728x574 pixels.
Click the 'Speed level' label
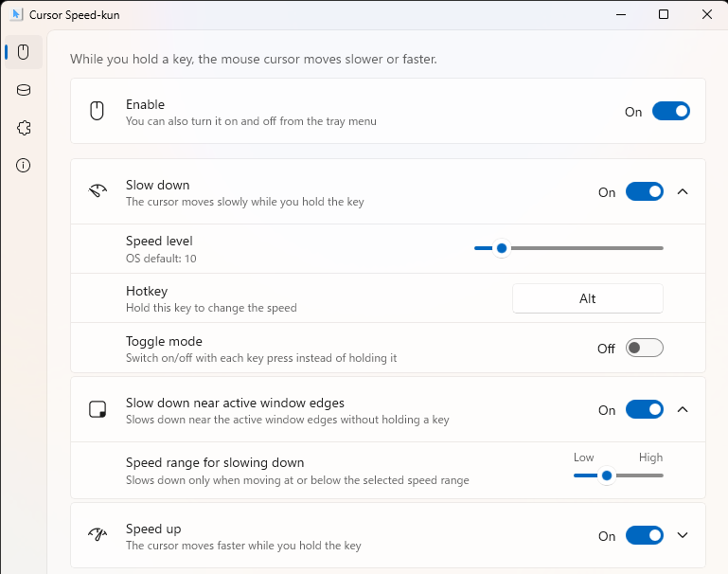click(159, 241)
